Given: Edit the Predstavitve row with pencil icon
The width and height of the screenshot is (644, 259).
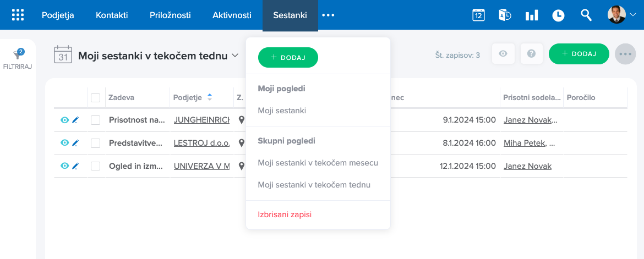Looking at the screenshot, I should (x=75, y=143).
